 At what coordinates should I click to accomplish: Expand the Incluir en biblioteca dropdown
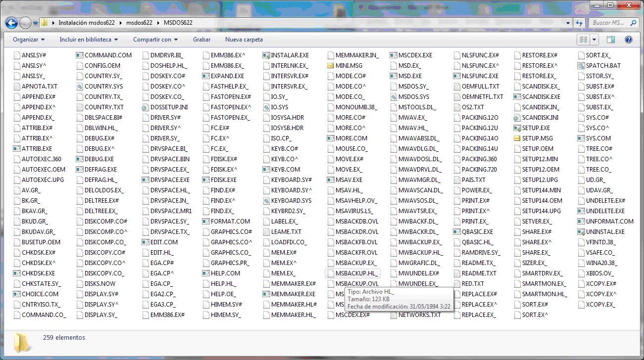coord(89,40)
